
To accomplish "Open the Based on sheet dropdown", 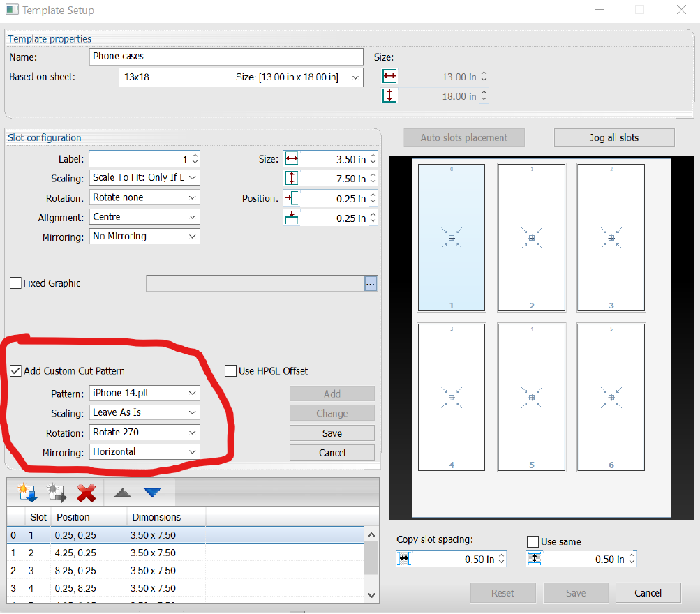I will tap(241, 77).
